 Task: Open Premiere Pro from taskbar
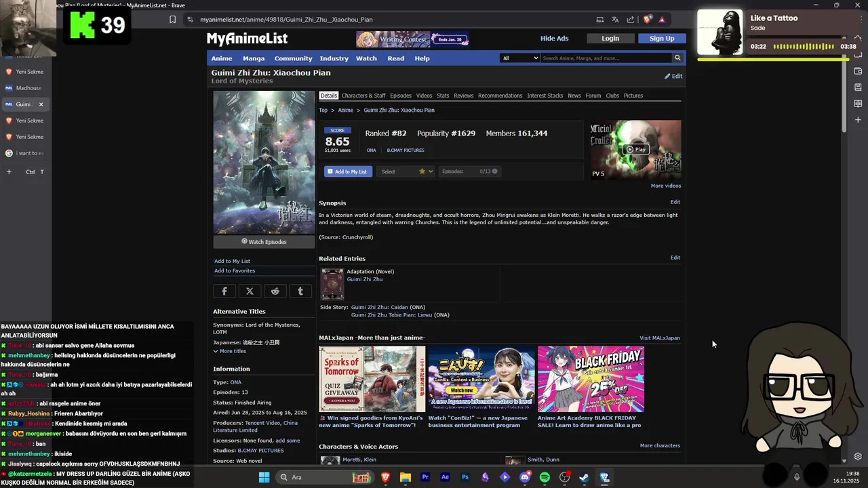click(425, 477)
